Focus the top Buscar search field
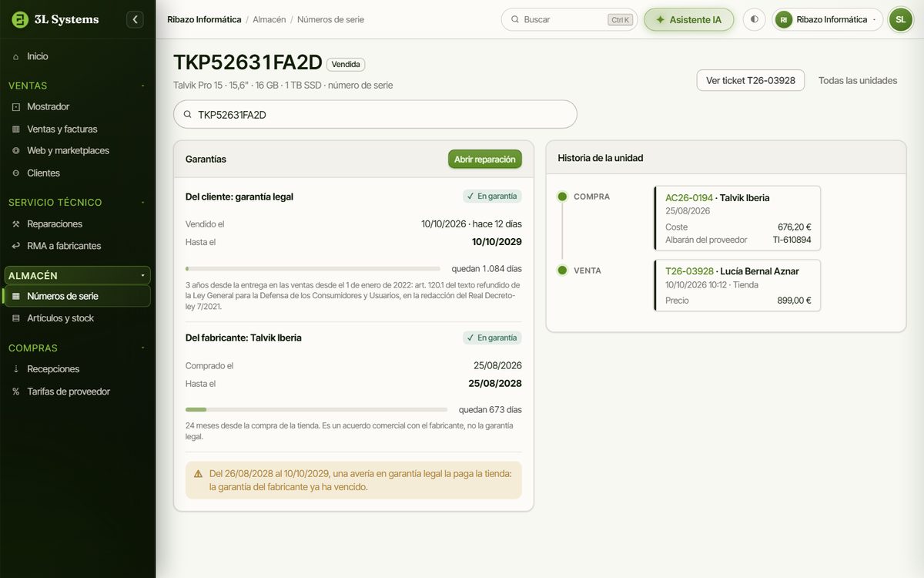 [x=569, y=19]
